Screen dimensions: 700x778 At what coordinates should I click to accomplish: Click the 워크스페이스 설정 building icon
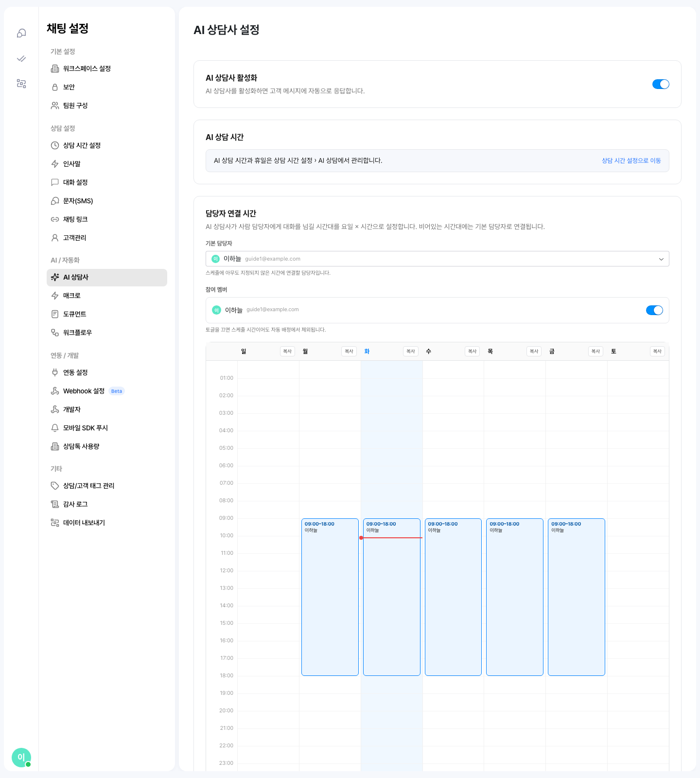(55, 69)
